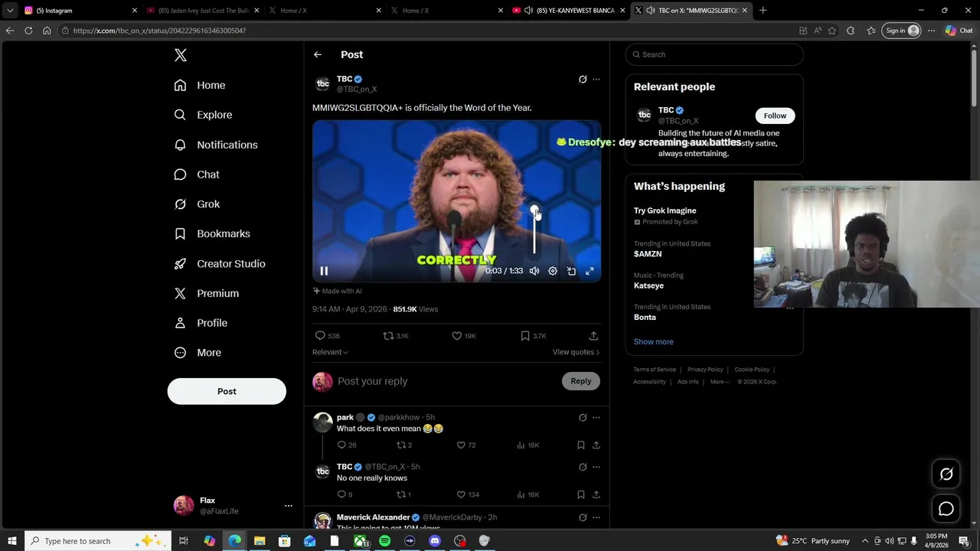Enter fullscreen on the video
The image size is (980, 551).
pos(590,271)
